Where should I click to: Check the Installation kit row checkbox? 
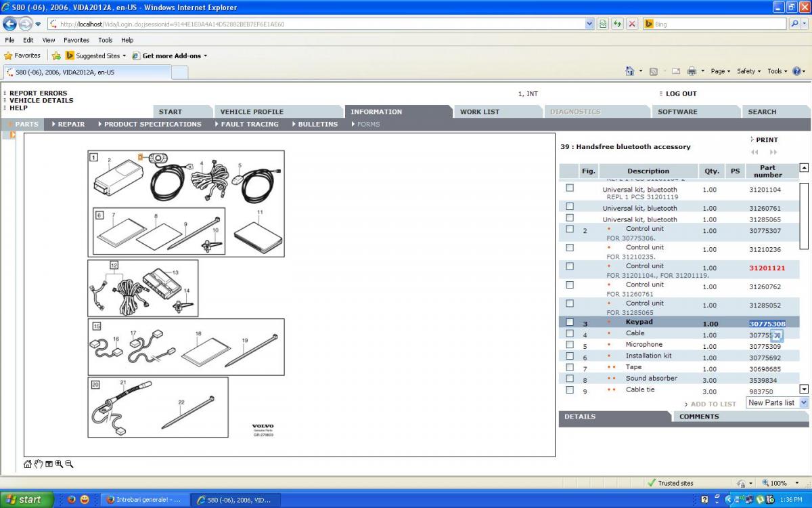[x=570, y=356]
